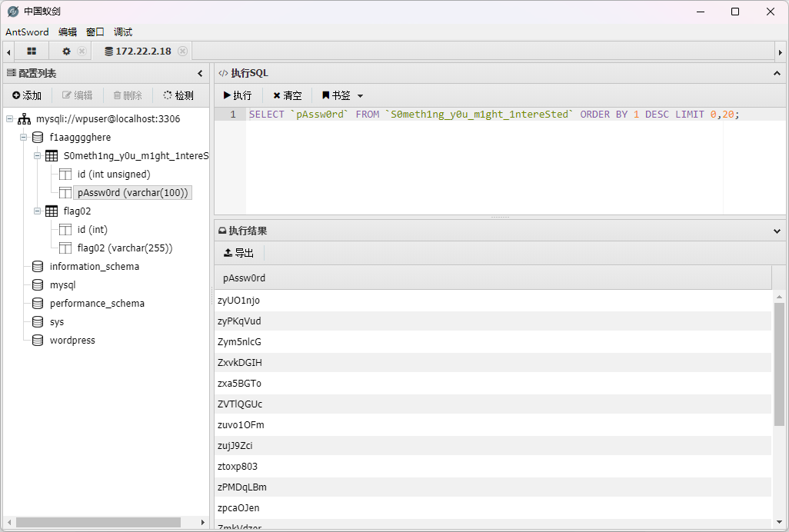Select the wordpress database

(72, 341)
